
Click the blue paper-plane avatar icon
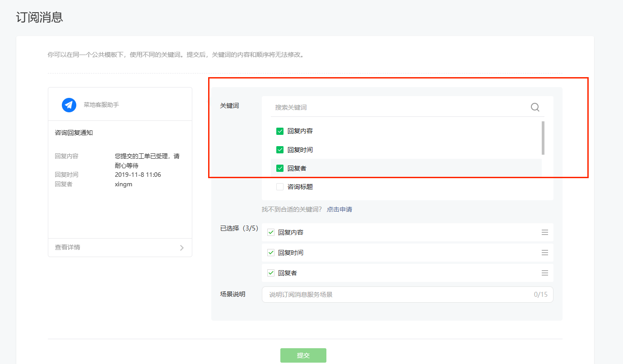(69, 105)
